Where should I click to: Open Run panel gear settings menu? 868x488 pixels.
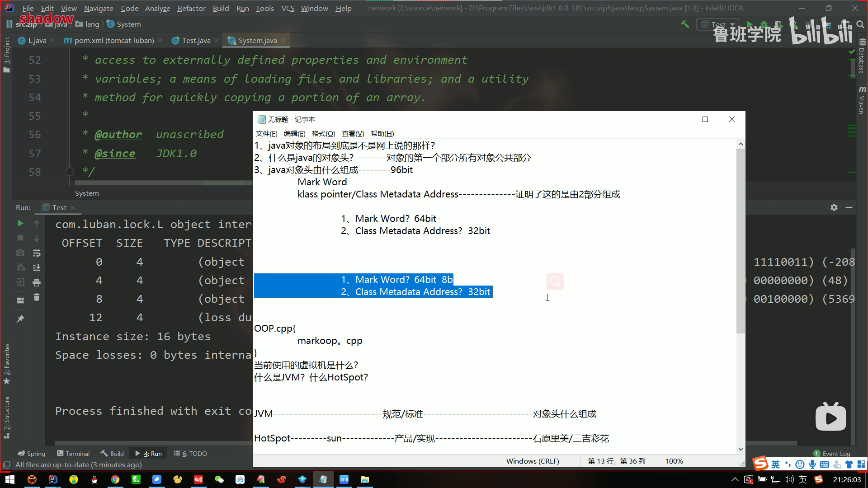pos(834,207)
